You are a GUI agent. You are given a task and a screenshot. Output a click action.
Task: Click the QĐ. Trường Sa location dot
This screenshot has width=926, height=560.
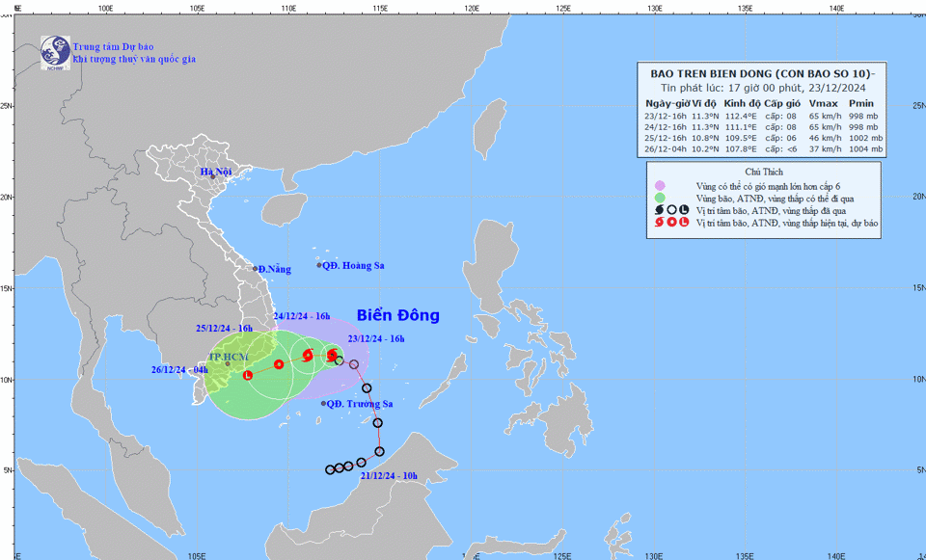click(323, 404)
